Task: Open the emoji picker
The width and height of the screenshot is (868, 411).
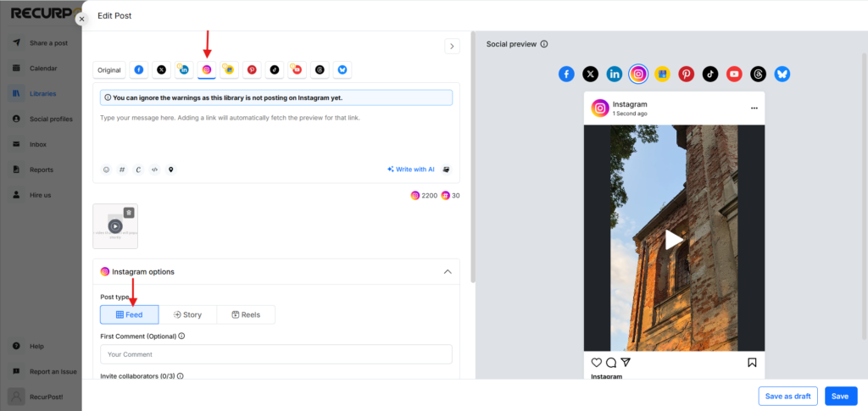Action: click(x=106, y=169)
